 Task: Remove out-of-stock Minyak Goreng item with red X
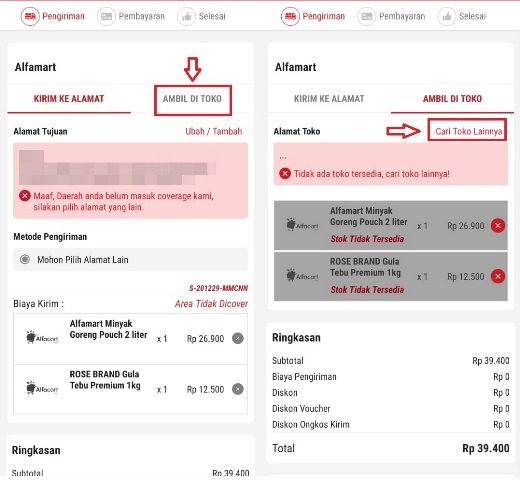pyautogui.click(x=498, y=226)
